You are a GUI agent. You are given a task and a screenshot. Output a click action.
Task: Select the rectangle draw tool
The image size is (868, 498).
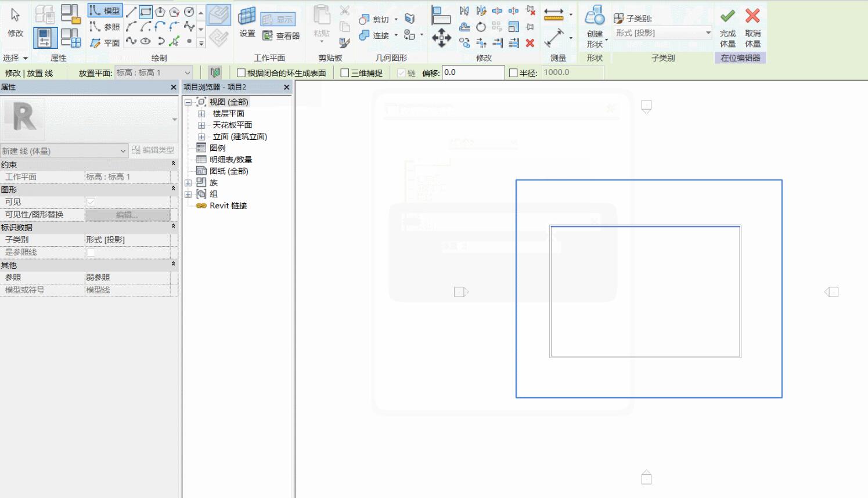146,12
